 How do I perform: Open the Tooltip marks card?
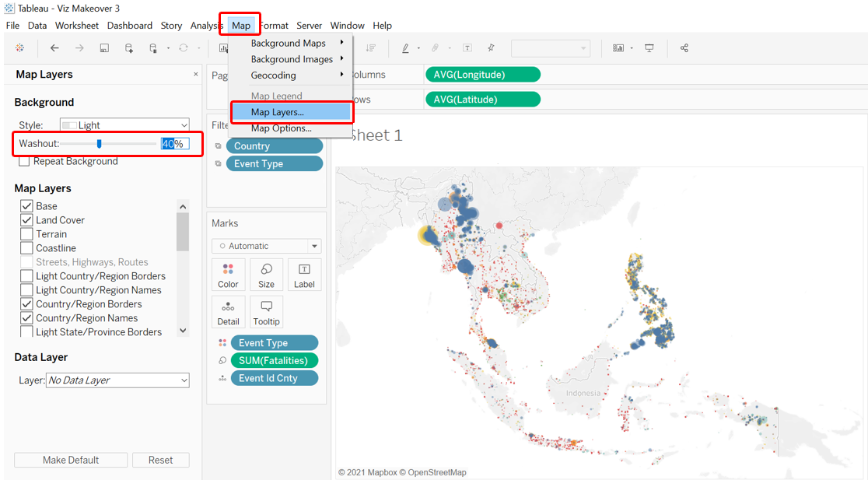[x=266, y=313]
